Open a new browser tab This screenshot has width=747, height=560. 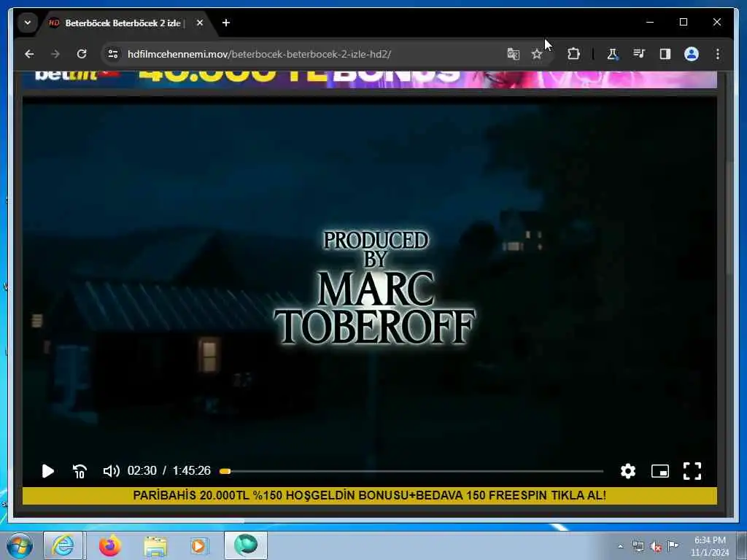click(226, 23)
